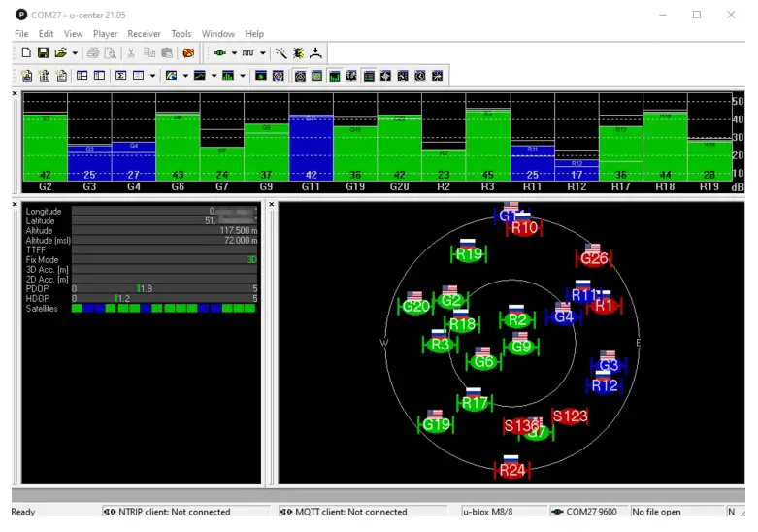Image resolution: width=758 pixels, height=532 pixels.
Task: Click COM27 9600 in the status bar
Action: 587,512
